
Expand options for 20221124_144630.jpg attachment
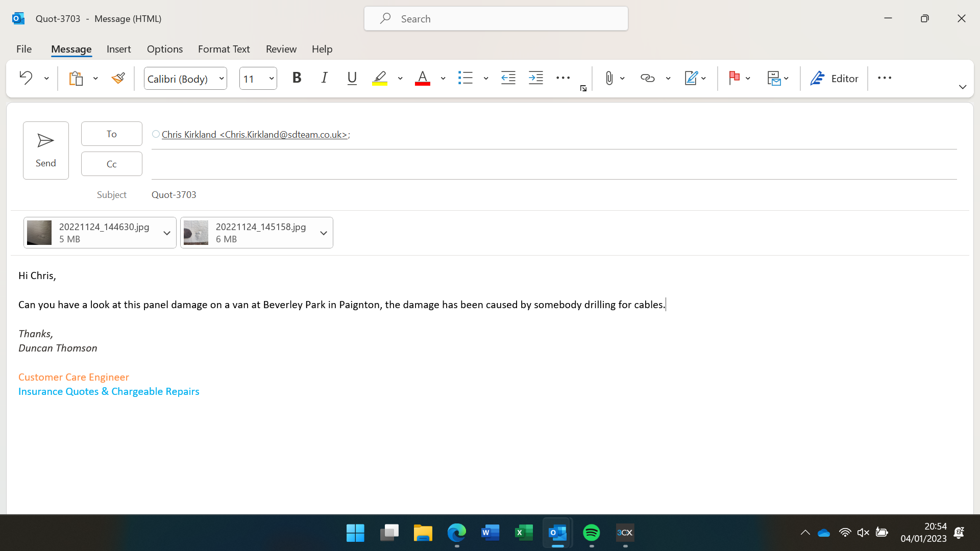click(166, 233)
